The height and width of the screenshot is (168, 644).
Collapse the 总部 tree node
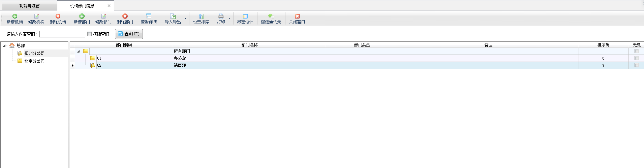click(4, 45)
